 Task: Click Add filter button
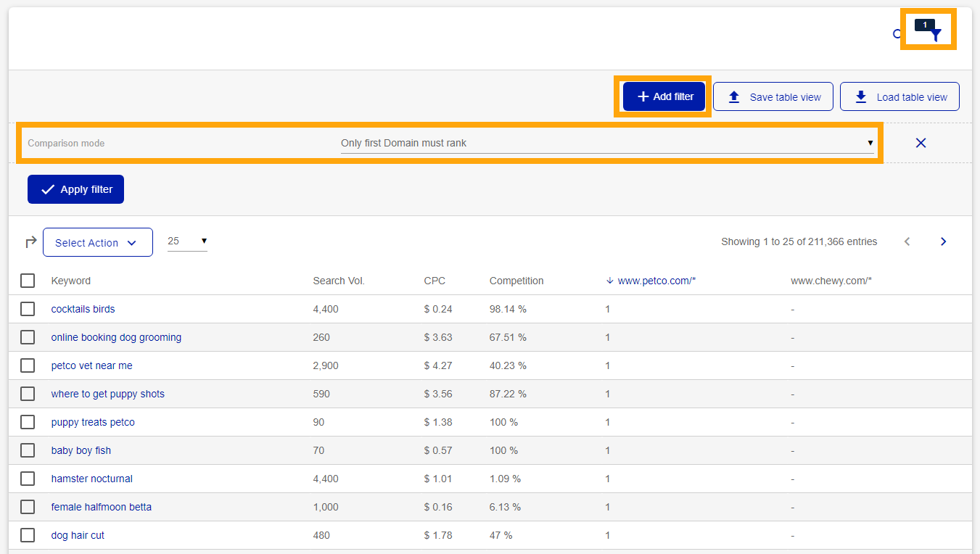tap(664, 96)
